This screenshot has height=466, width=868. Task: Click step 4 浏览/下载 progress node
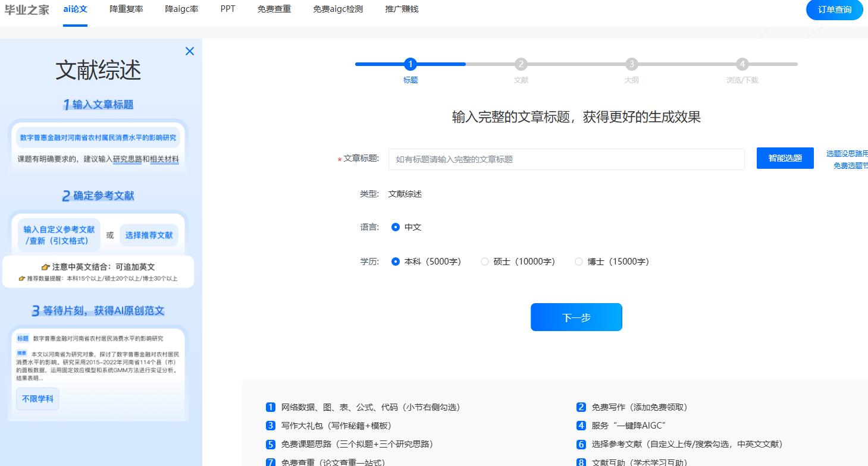(x=742, y=64)
